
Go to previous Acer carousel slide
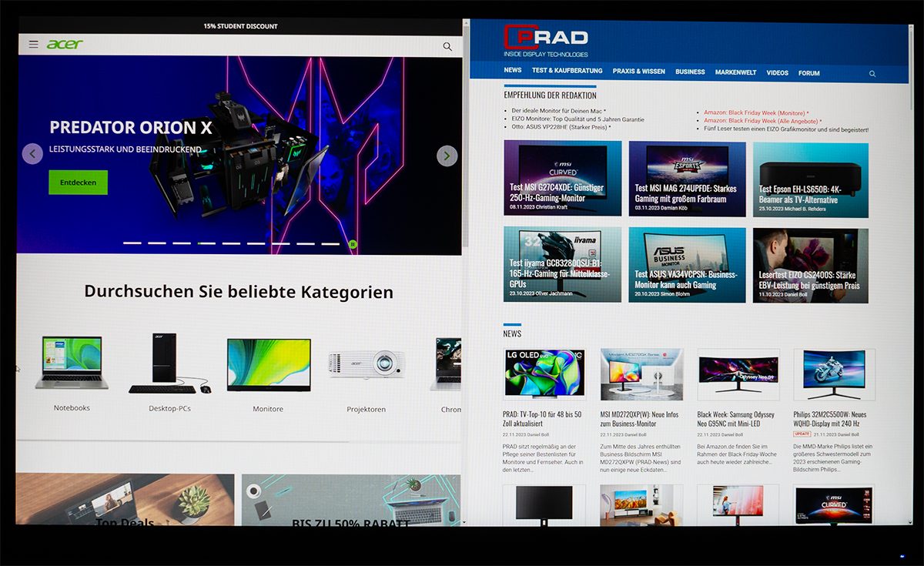[32, 154]
